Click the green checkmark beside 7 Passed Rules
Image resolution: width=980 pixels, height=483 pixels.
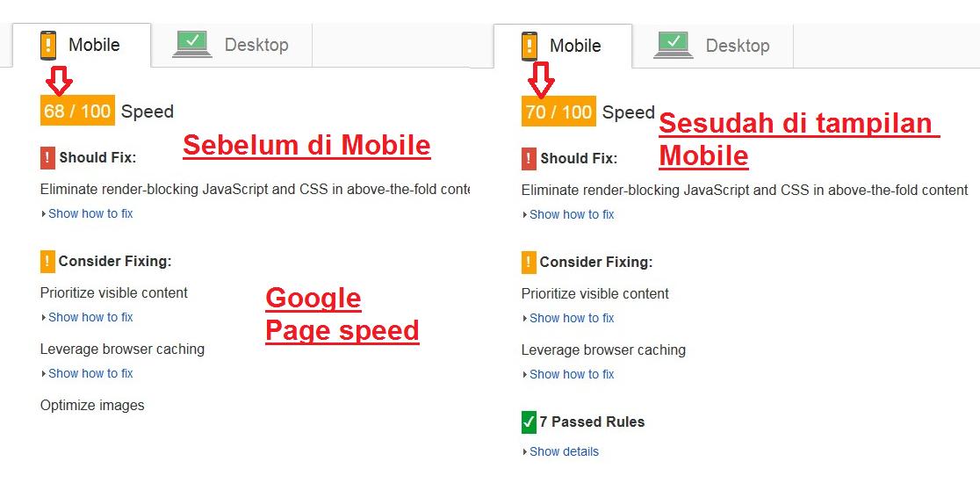click(x=529, y=422)
